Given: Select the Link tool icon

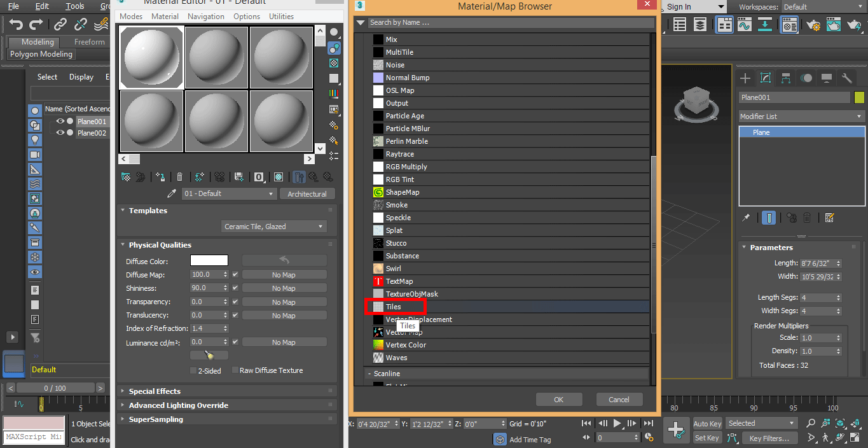Looking at the screenshot, I should click(60, 25).
